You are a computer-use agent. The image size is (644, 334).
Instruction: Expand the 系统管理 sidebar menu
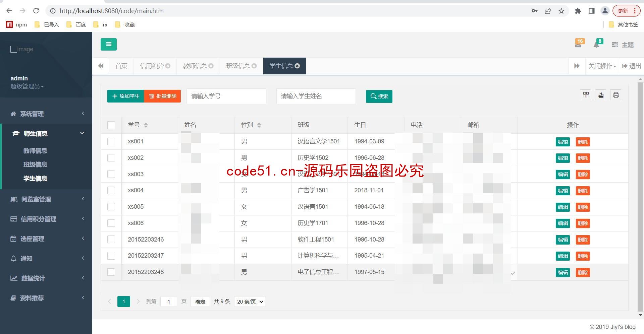tap(46, 114)
